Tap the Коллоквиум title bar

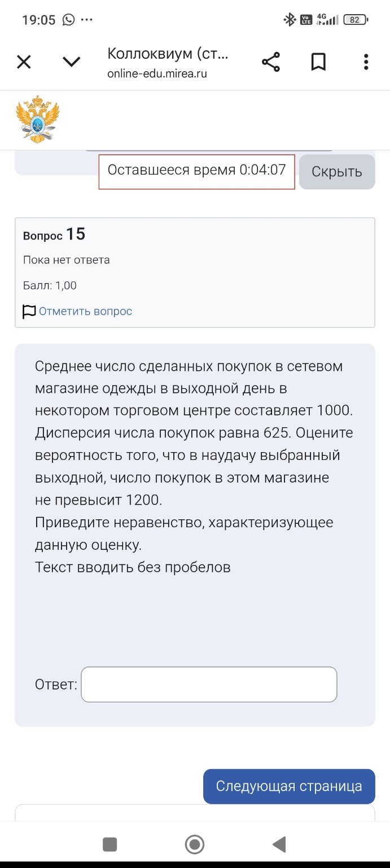coord(168,54)
